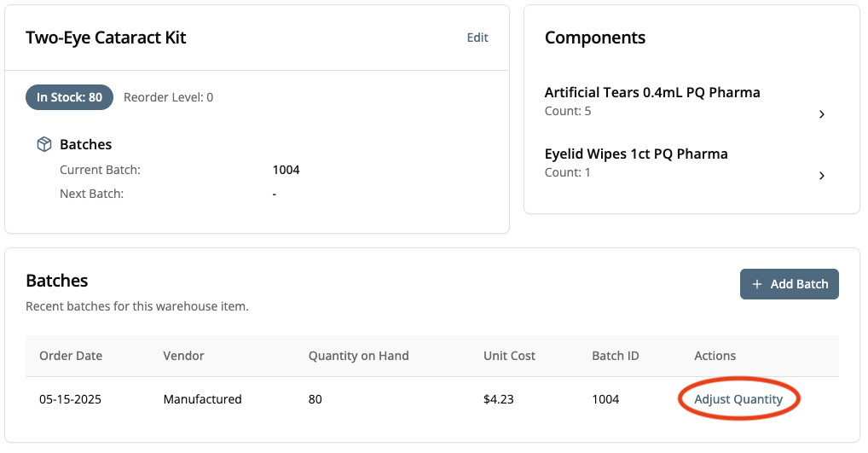Screen dimensions: 868x453
Task: Click the Batches package box icon
Action: click(44, 145)
